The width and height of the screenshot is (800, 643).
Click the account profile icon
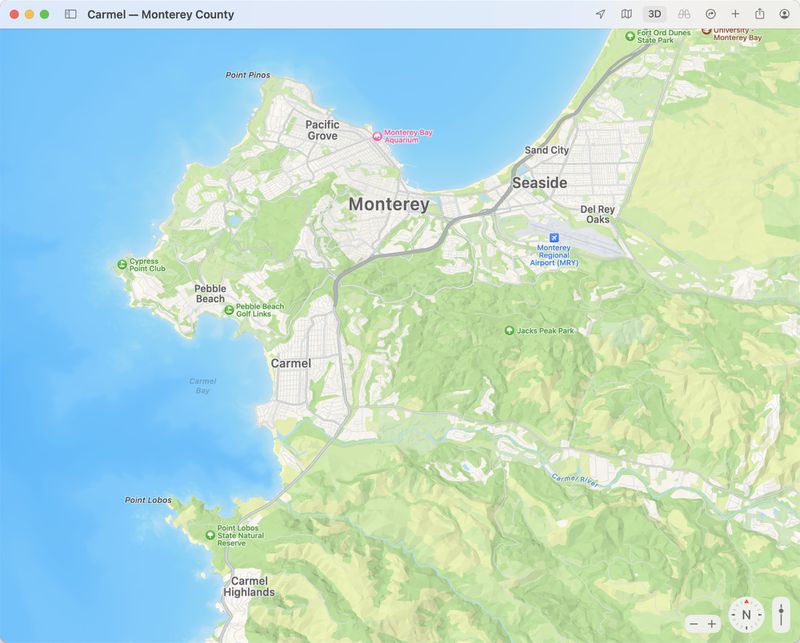(x=785, y=13)
